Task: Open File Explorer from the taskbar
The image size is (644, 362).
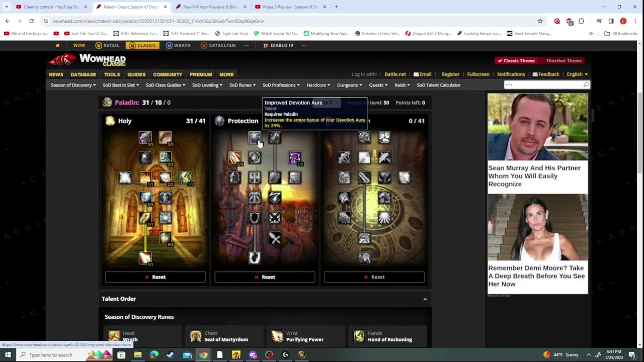Action: 137,354
